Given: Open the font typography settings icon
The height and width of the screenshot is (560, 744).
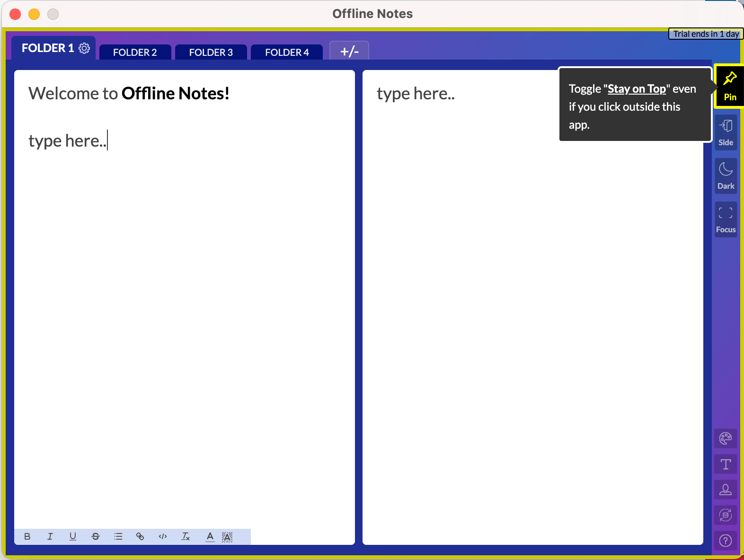Looking at the screenshot, I should click(x=726, y=464).
